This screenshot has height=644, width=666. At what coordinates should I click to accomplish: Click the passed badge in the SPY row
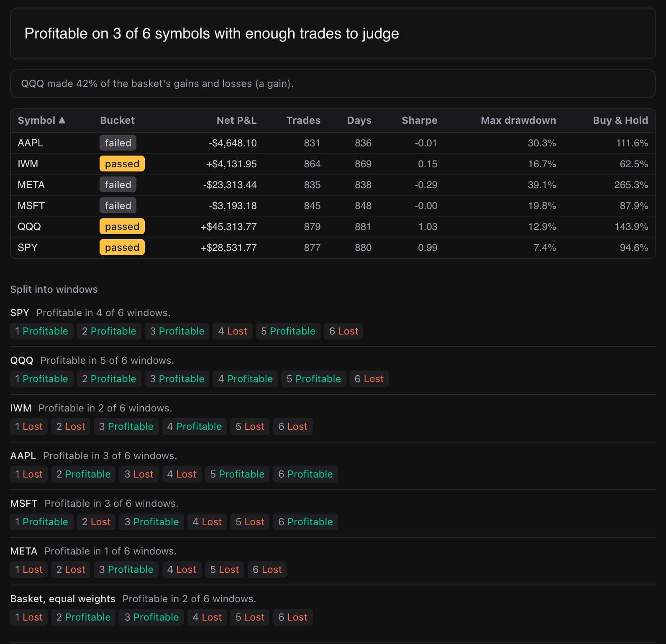[122, 248]
